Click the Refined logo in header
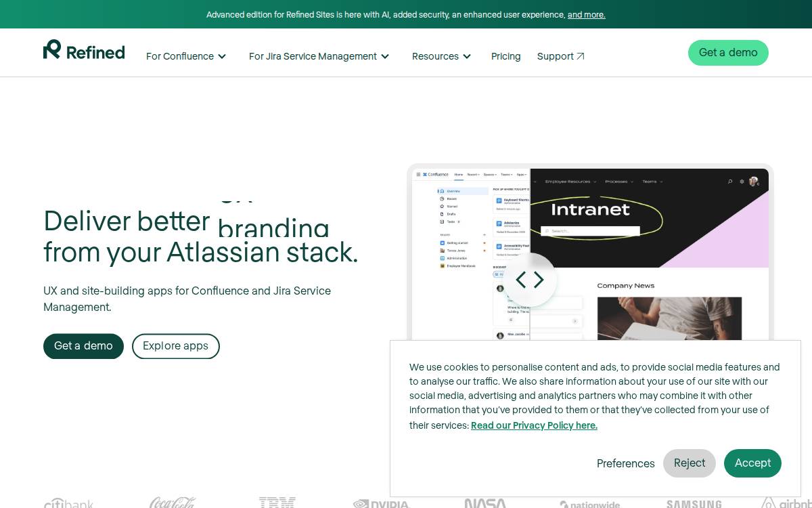This screenshot has height=508, width=812. [x=84, y=50]
